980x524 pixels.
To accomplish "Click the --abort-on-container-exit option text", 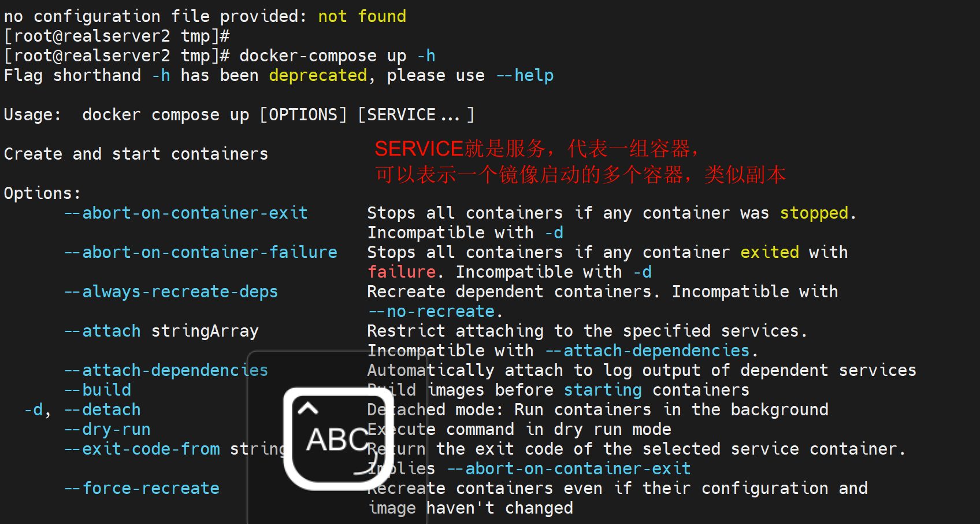I will pos(185,213).
